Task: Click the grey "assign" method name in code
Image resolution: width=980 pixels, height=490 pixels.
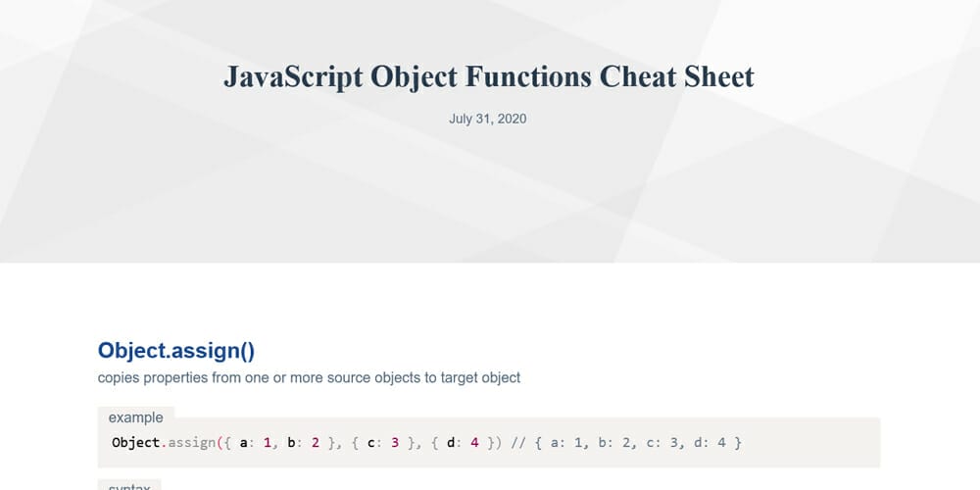Action: coord(192,443)
